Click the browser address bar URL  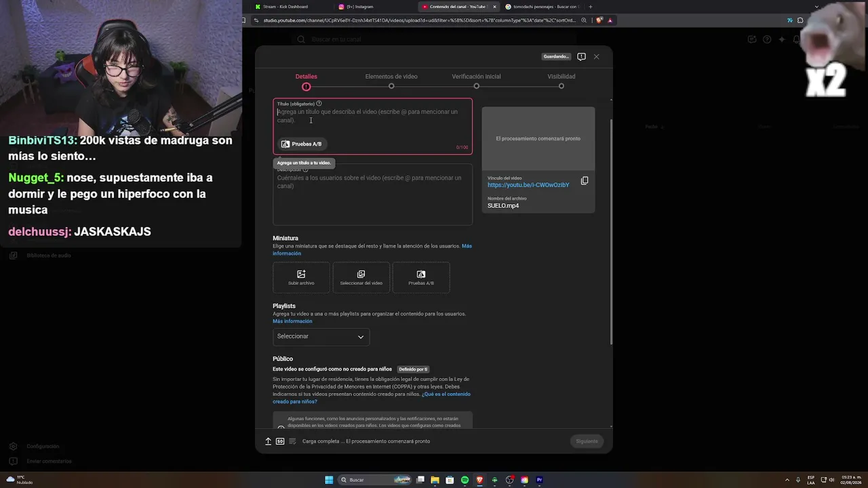point(419,20)
